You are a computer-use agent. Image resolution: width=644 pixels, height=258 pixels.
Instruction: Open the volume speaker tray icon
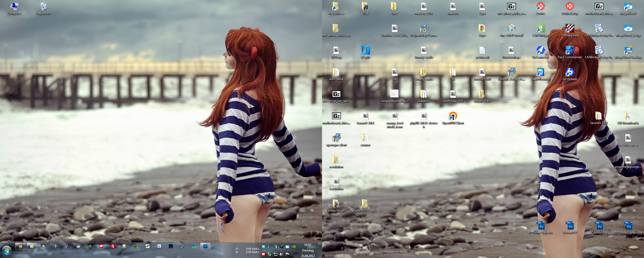point(281,254)
